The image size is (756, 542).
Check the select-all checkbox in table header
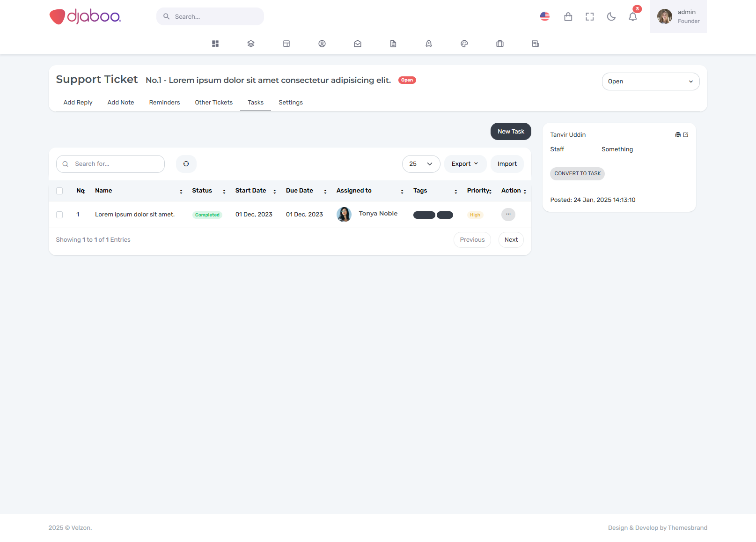[x=59, y=191]
